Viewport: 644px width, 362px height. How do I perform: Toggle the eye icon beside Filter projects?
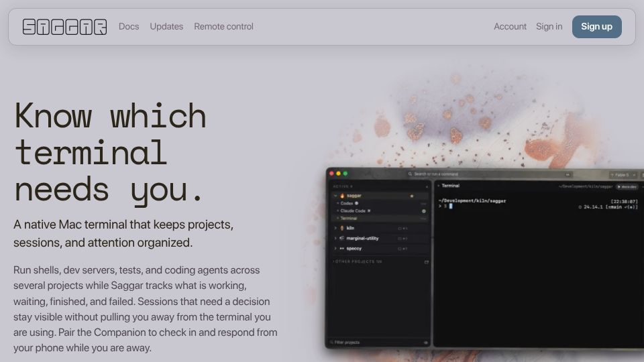(425, 343)
